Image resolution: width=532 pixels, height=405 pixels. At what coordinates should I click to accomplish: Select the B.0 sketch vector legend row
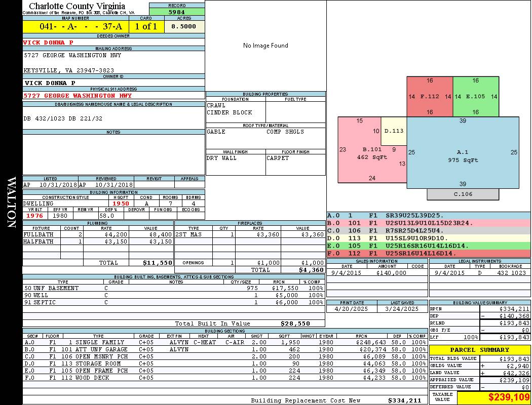click(429, 223)
